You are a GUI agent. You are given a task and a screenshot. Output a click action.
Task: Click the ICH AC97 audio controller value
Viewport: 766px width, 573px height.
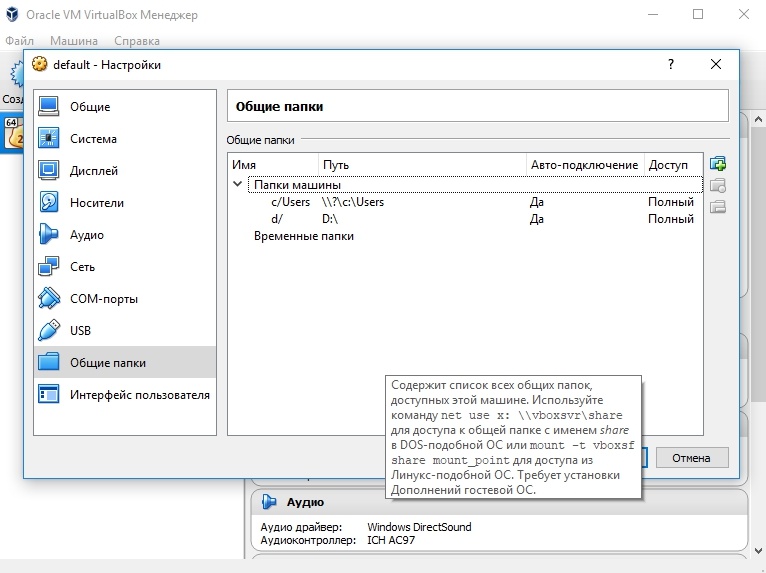(x=391, y=540)
